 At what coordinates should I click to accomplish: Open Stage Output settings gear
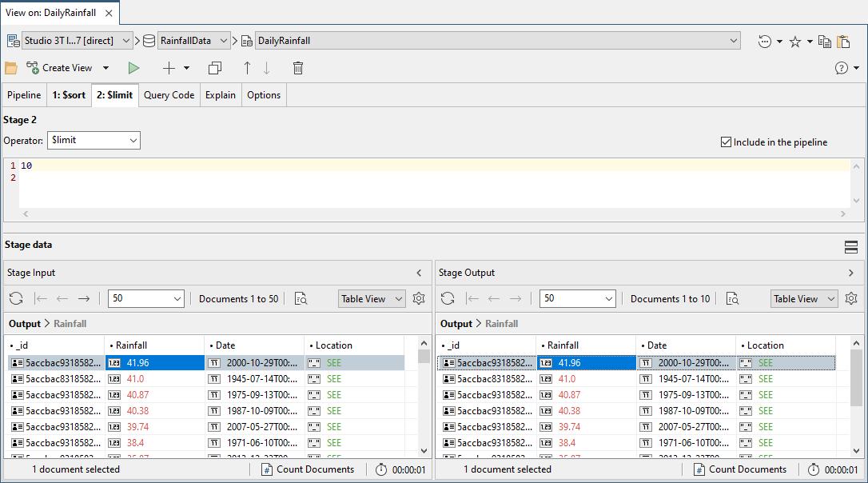point(851,298)
